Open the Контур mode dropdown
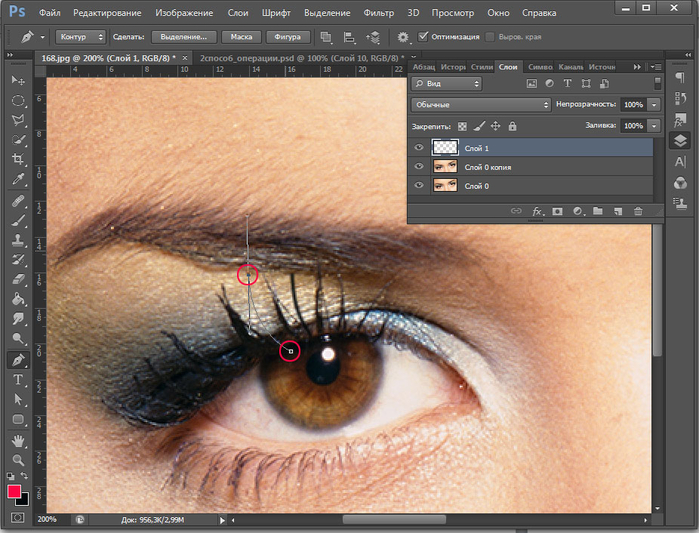 click(x=80, y=36)
